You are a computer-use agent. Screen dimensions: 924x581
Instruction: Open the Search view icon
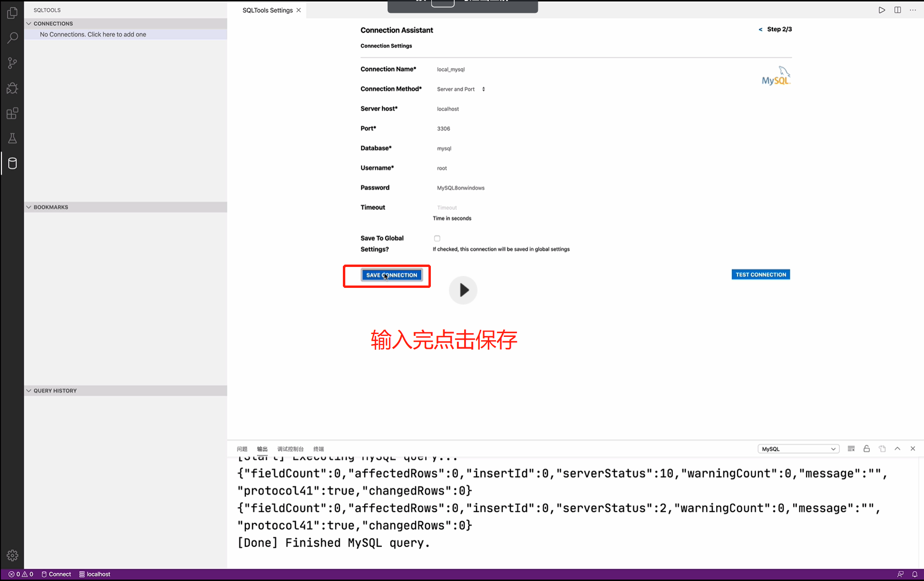point(12,38)
